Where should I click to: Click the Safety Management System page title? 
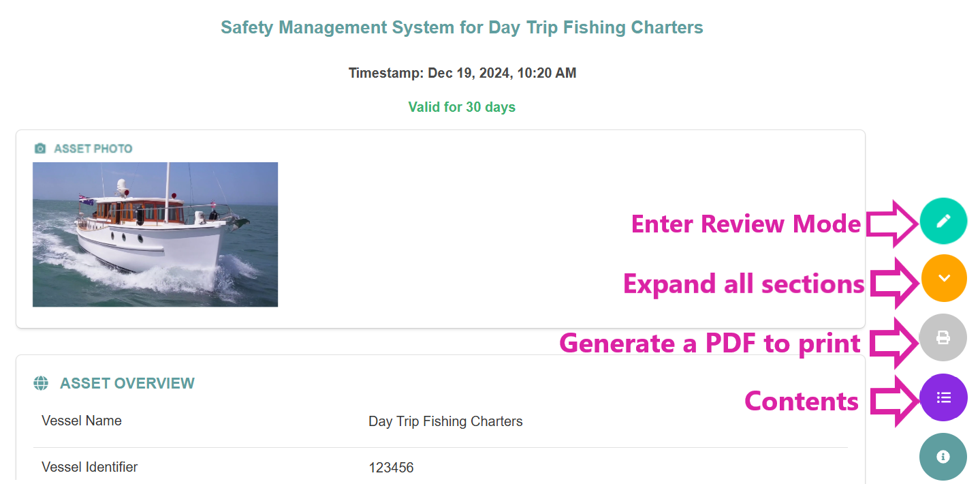(462, 28)
